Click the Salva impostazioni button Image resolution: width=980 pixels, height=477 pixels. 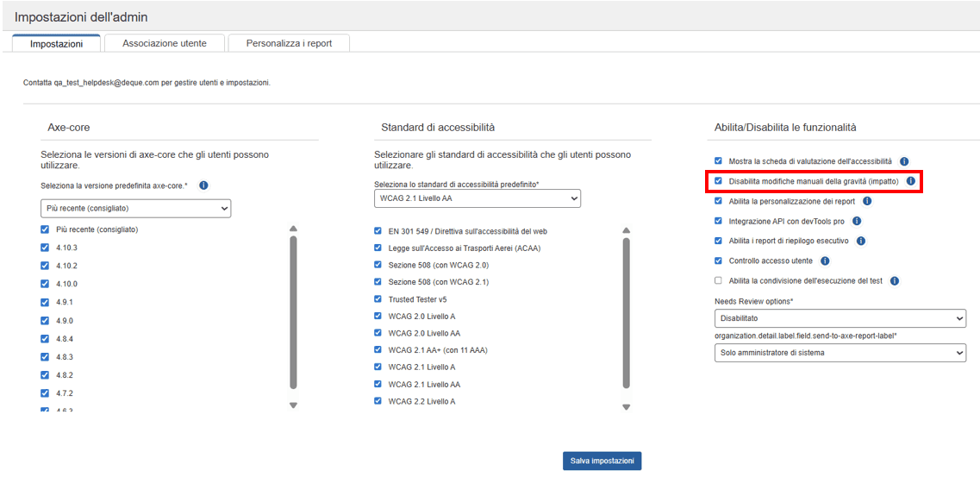[x=602, y=461]
